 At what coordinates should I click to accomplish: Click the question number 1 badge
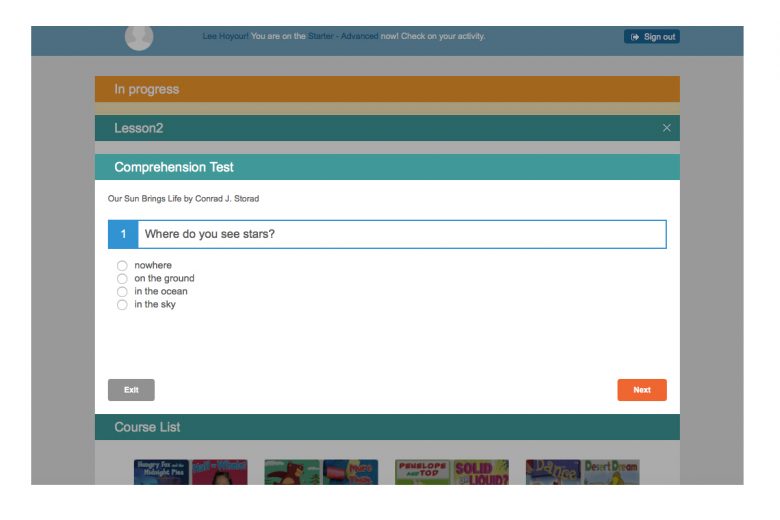point(123,234)
